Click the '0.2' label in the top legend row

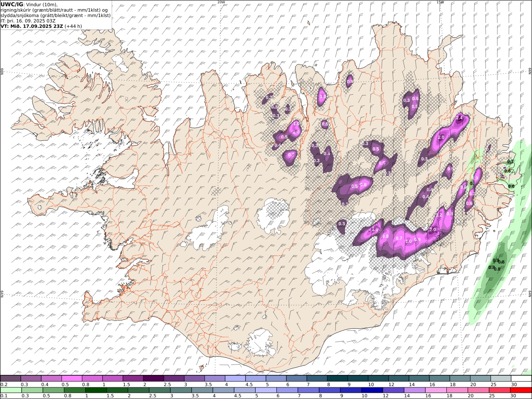coord(3,384)
